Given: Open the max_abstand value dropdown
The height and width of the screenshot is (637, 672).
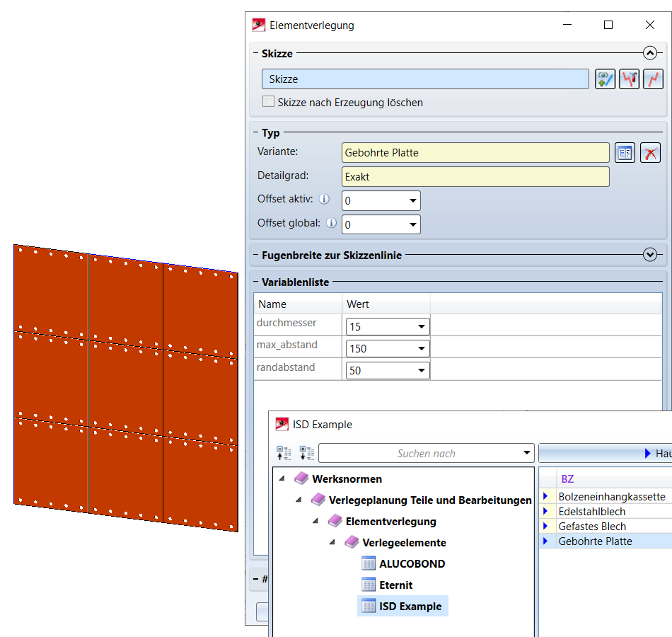Looking at the screenshot, I should 422,349.
